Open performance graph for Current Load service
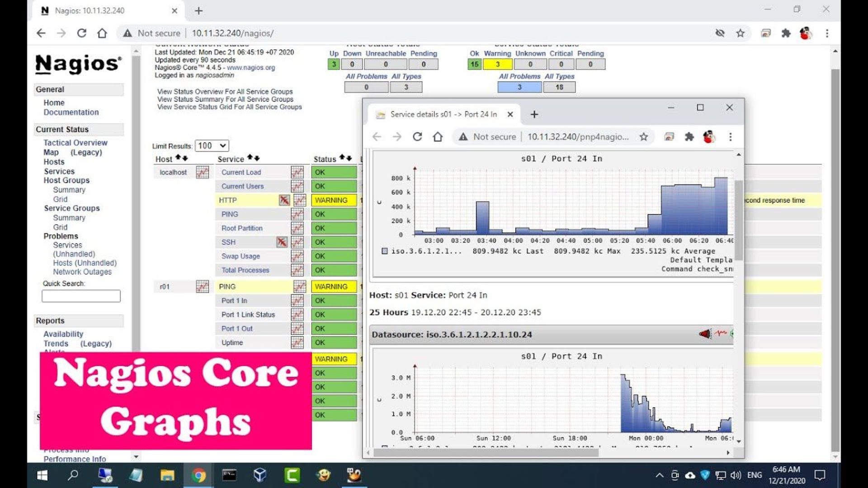The image size is (868, 488). click(297, 172)
